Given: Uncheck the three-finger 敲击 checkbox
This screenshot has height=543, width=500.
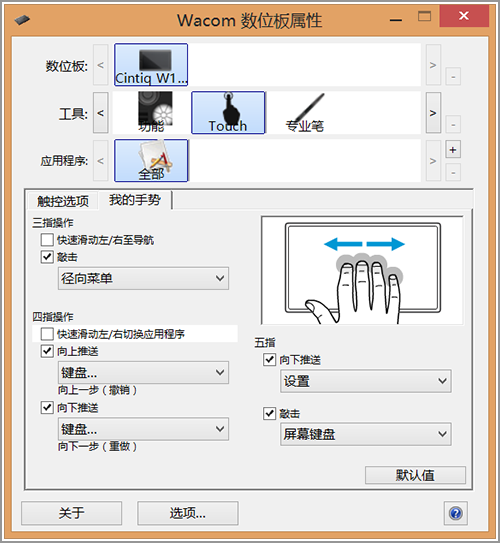Looking at the screenshot, I should 47,257.
